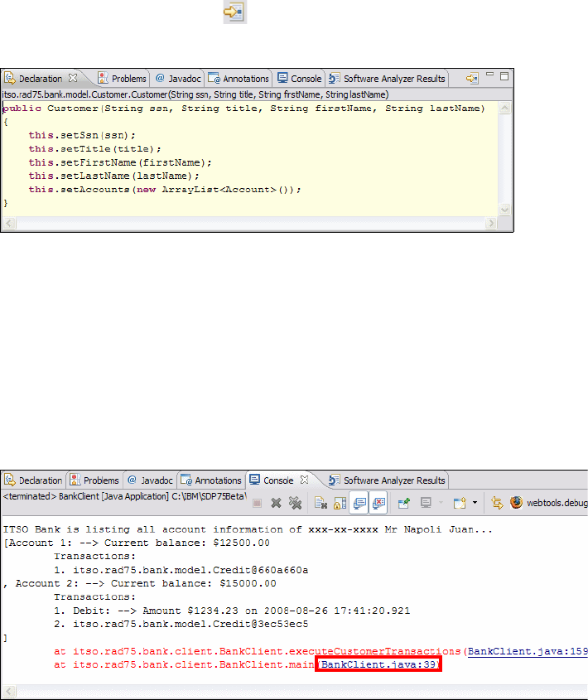Screen dimensions: 588x700
Task: Click the Firefox icon in console toolbar
Action: (x=517, y=503)
